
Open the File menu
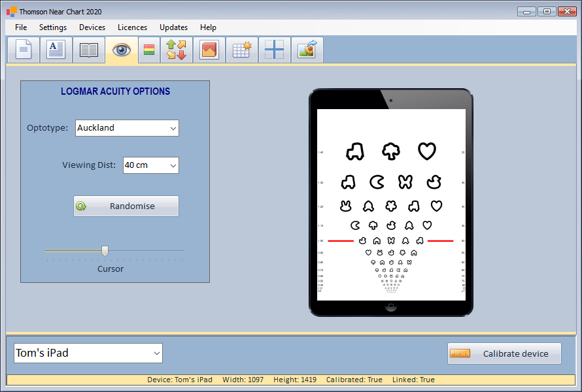21,27
